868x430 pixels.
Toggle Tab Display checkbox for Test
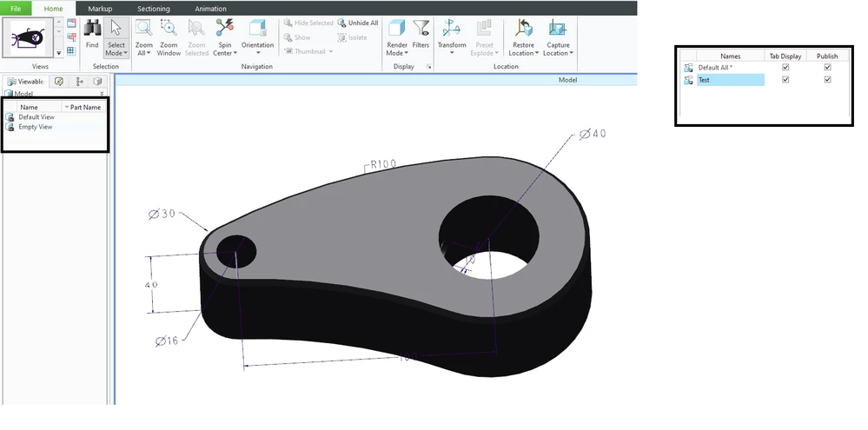pyautogui.click(x=785, y=79)
